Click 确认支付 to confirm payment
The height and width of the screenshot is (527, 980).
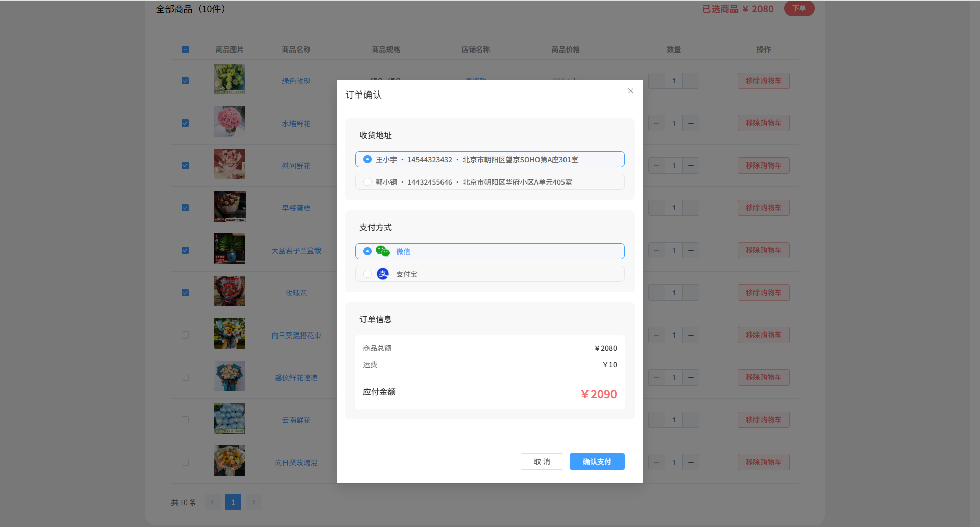(x=597, y=462)
